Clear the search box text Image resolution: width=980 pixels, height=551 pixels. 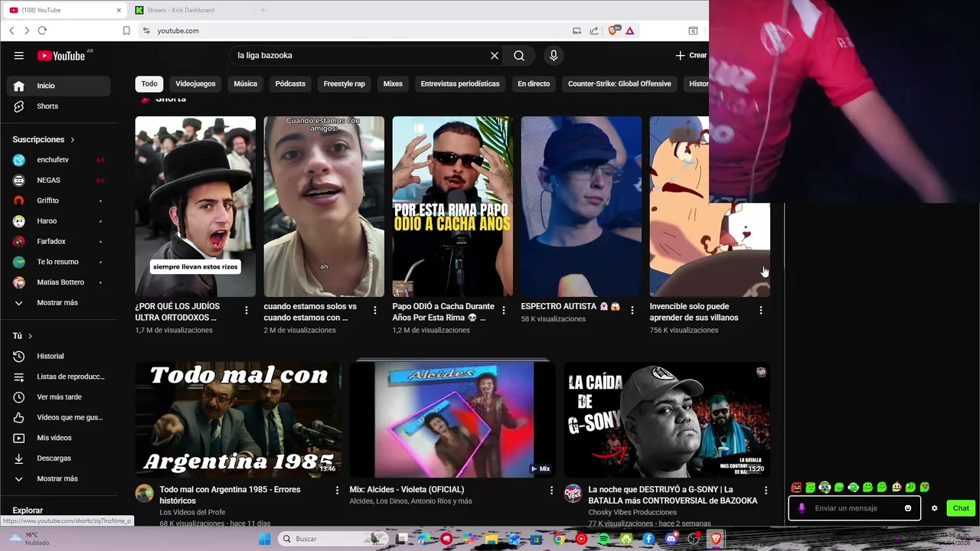[495, 55]
